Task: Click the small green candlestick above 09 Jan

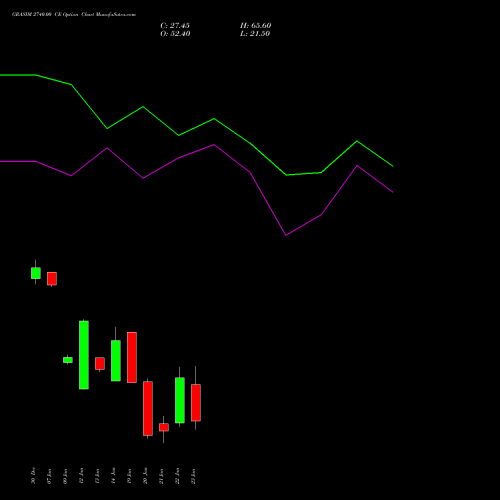Action: click(x=68, y=360)
